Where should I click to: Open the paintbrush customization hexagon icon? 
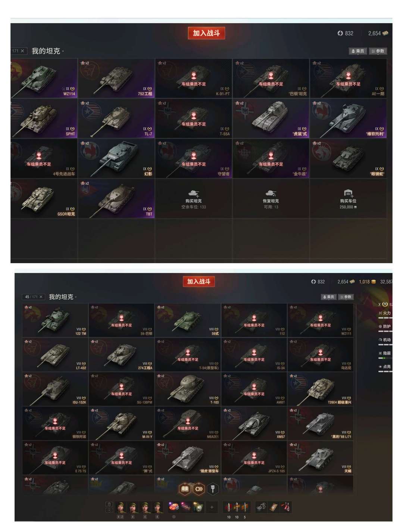coord(213,489)
